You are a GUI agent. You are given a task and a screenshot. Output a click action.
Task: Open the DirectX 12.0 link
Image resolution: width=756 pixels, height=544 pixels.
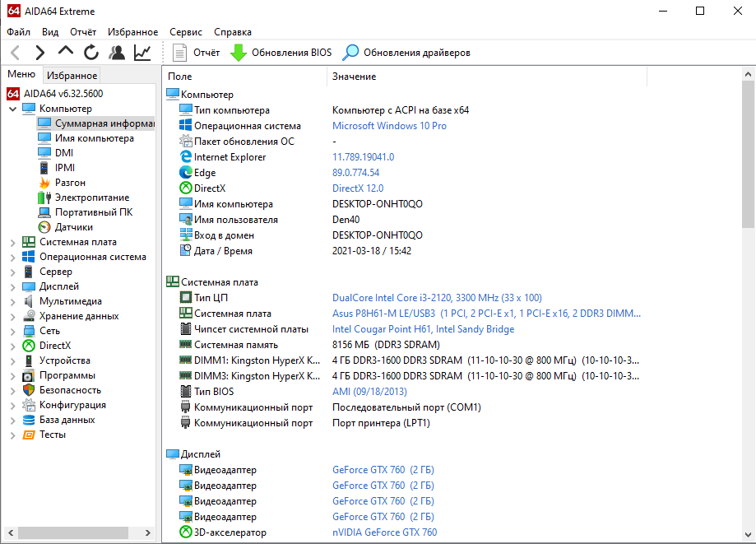click(x=358, y=188)
